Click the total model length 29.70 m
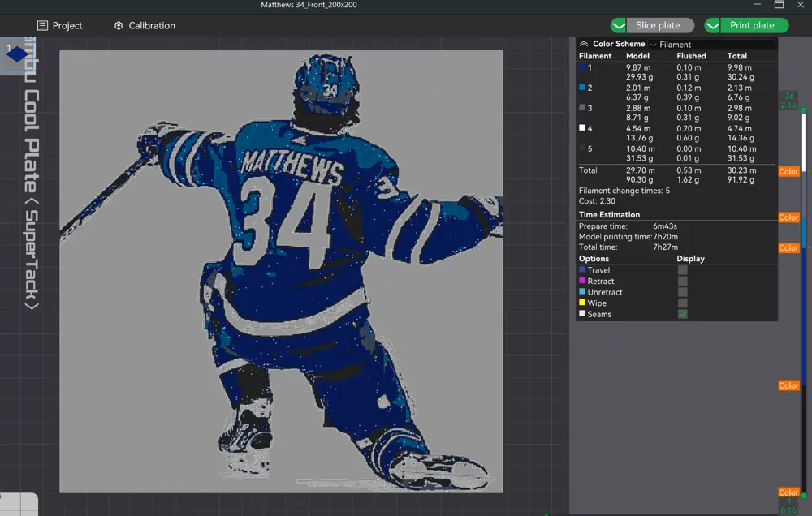The image size is (812, 516). coord(640,170)
